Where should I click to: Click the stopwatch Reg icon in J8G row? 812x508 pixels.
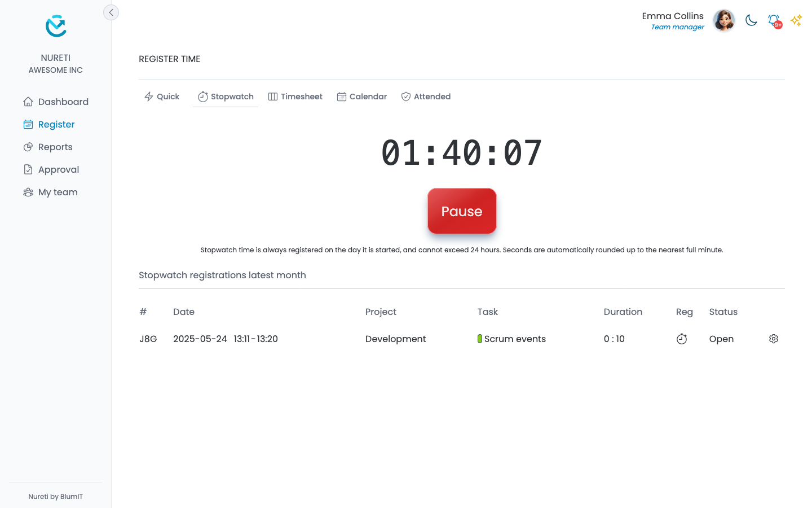[682, 339]
